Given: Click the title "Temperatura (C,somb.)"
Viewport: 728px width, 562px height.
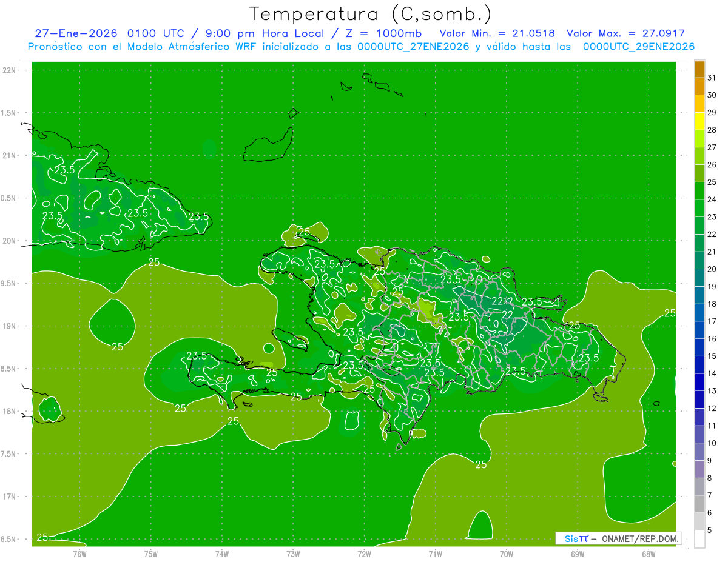Looking at the screenshot, I should 370,14.
